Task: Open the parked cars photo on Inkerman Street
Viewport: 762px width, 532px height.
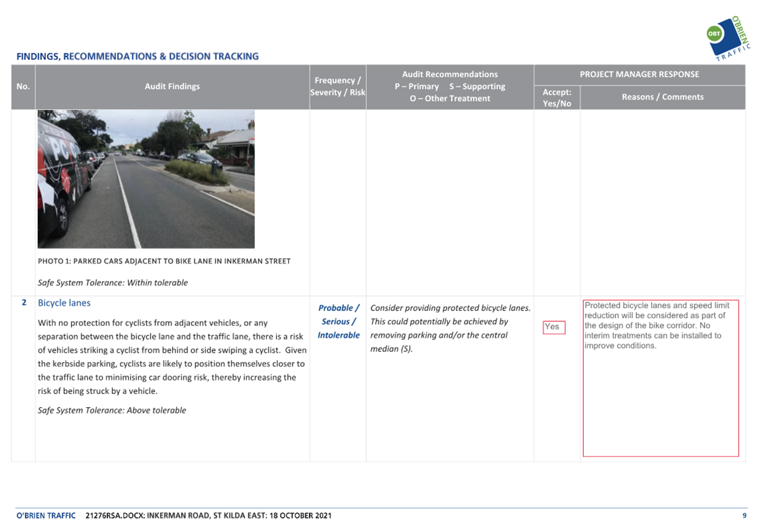Action: click(x=146, y=179)
